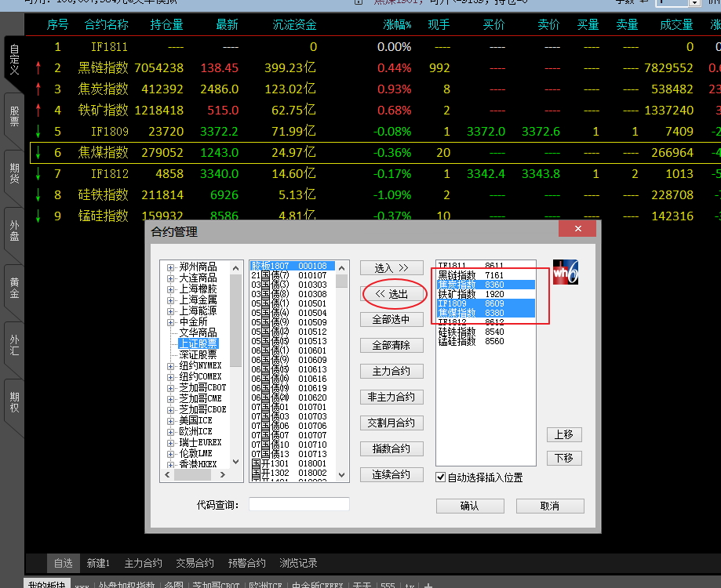This screenshot has width=721, height=588.
Task: Toggle 自动选择插入位置 checkbox
Action: (441, 477)
